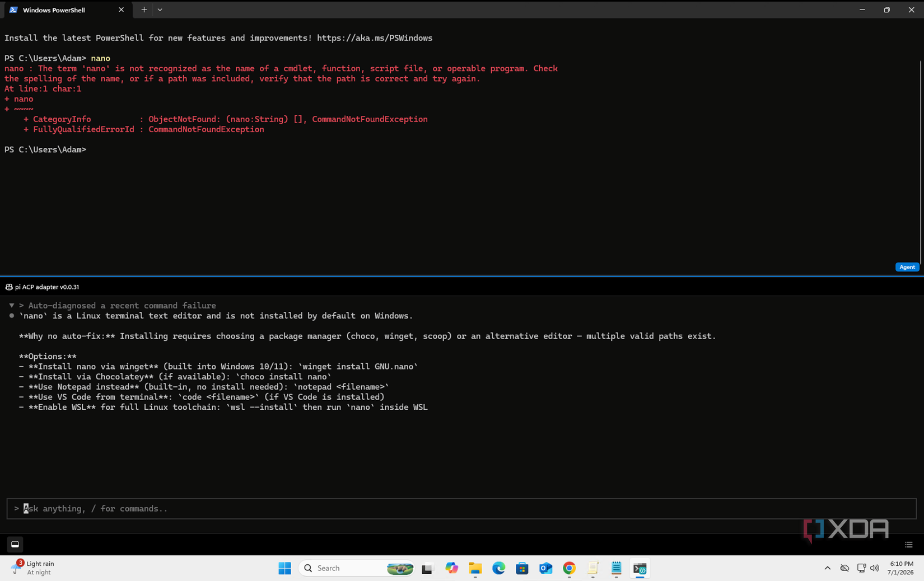Launch Copilot from the taskbar
This screenshot has width=924, height=581.
pos(451,568)
